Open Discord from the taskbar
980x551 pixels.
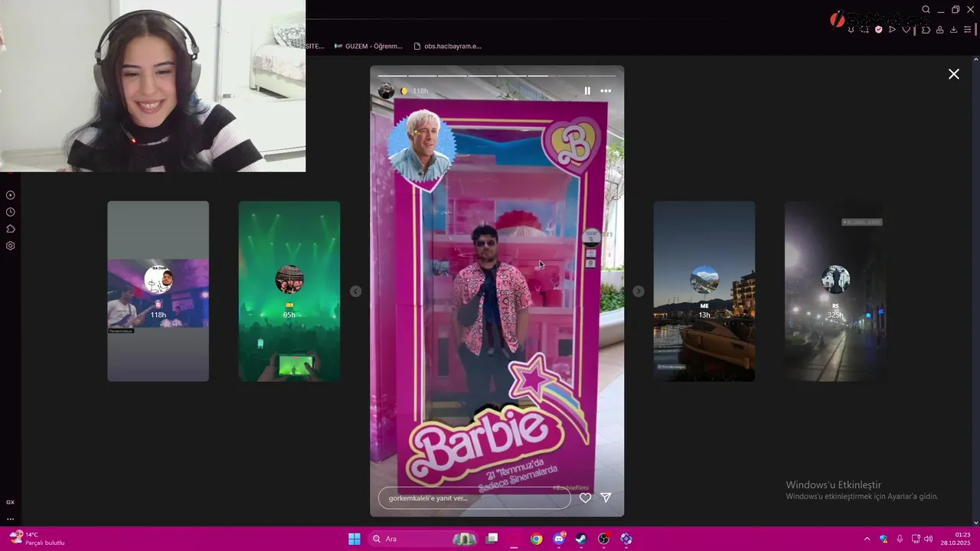(559, 539)
